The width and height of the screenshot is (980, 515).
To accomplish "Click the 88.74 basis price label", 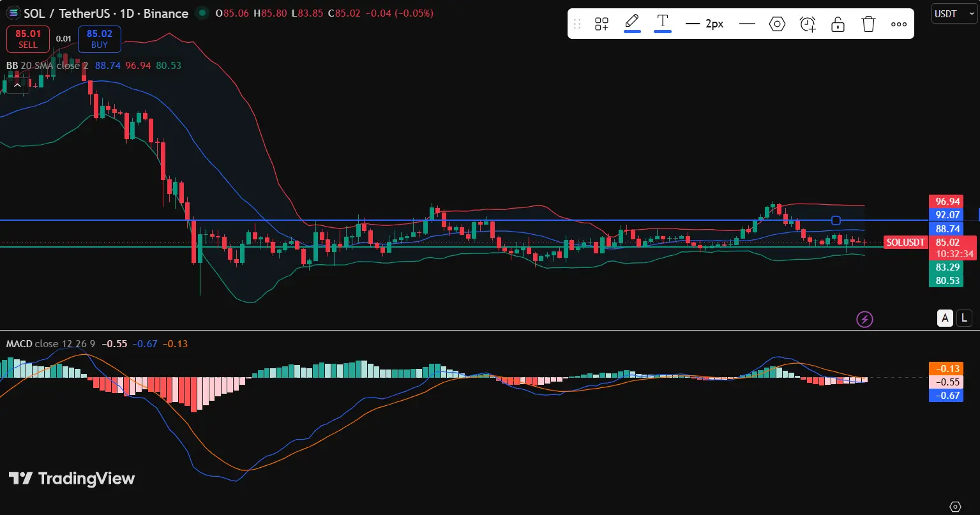I will tap(946, 228).
